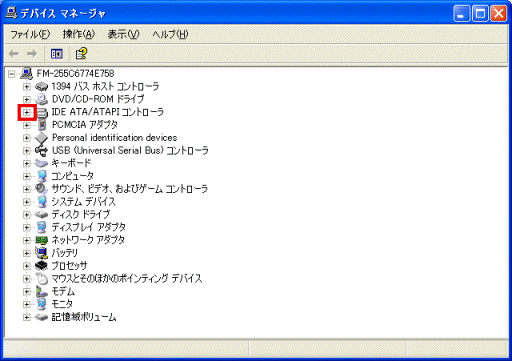Select the キーボード label

click(71, 163)
